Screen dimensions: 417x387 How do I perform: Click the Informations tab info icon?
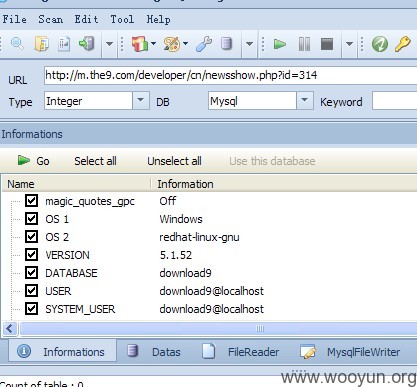pos(24,351)
